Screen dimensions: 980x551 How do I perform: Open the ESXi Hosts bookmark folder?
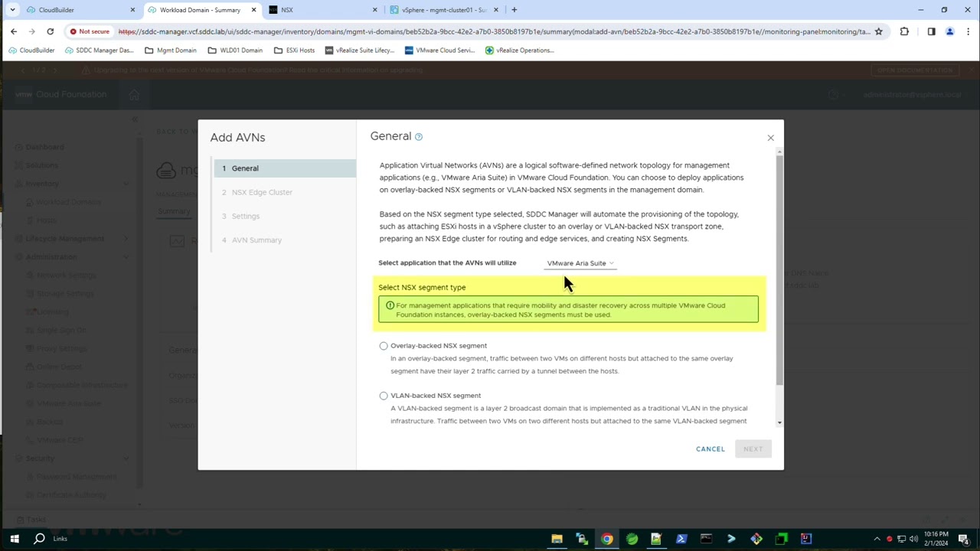[295, 51]
